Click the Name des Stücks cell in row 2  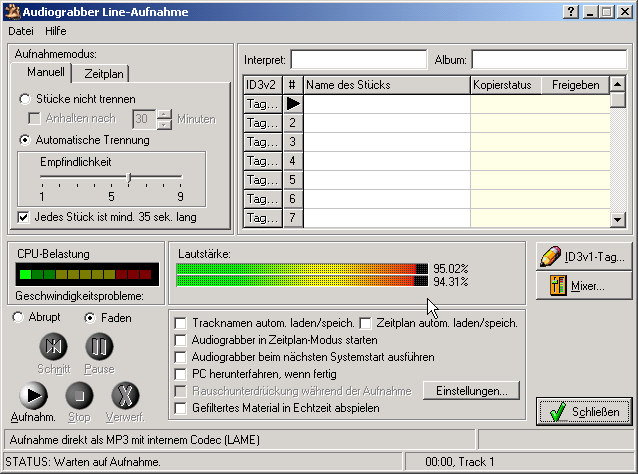[387, 123]
